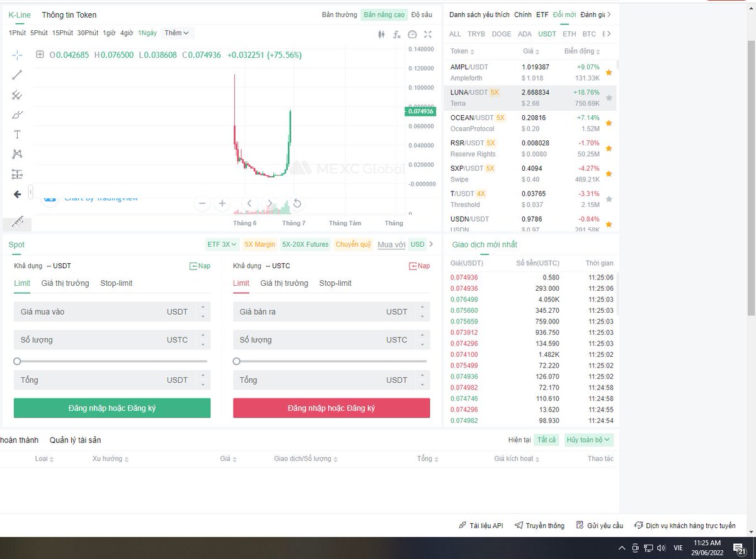
Task: Move chart left with arrow button
Action: (x=249, y=203)
